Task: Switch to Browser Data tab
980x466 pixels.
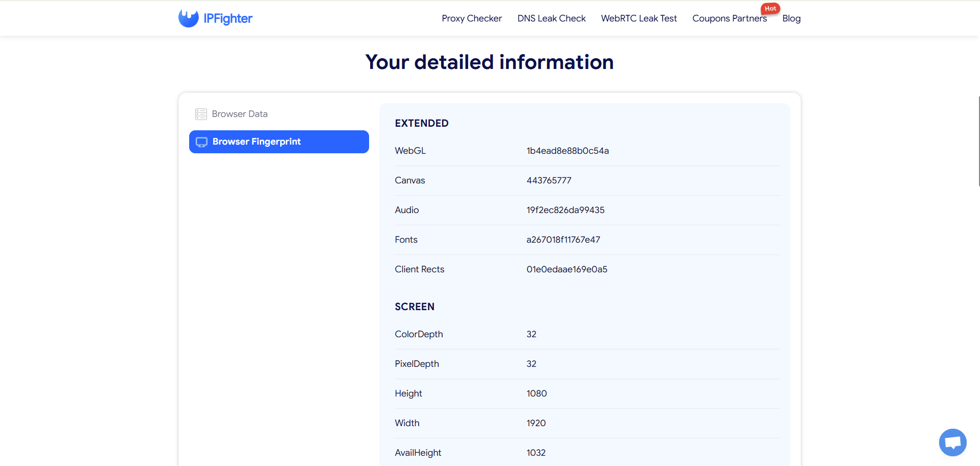Action: (x=279, y=114)
